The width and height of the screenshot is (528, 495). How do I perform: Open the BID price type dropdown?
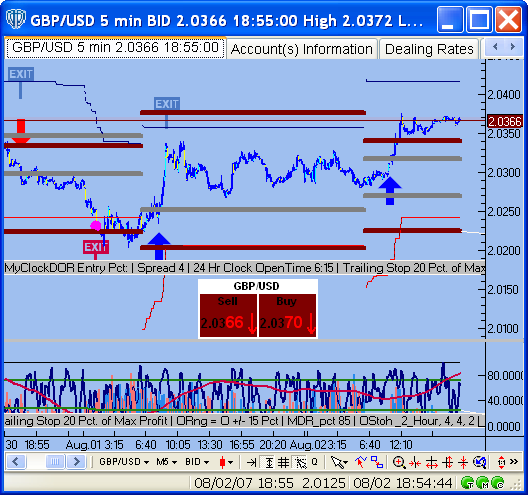[197, 462]
